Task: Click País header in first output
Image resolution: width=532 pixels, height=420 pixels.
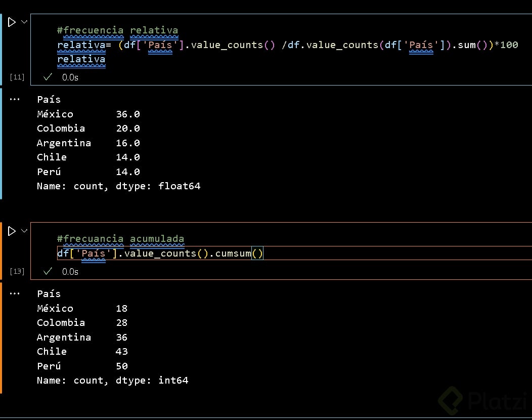Action: (49, 100)
